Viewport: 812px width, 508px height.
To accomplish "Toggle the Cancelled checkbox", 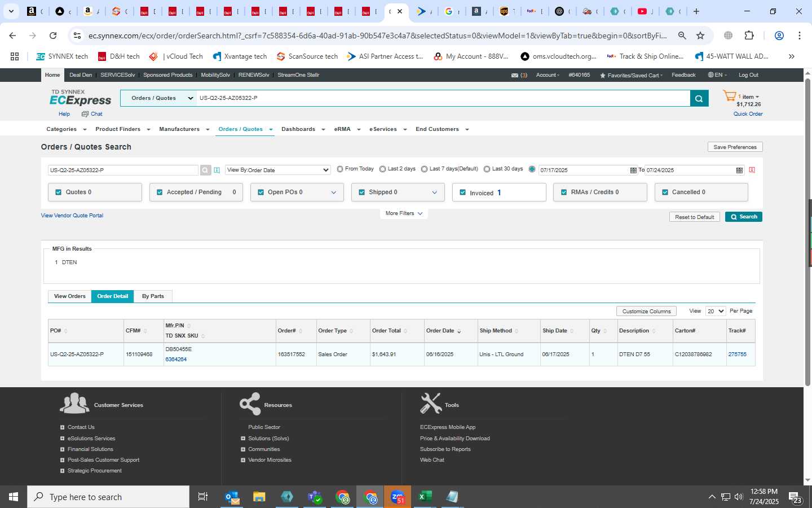I will coord(665,192).
